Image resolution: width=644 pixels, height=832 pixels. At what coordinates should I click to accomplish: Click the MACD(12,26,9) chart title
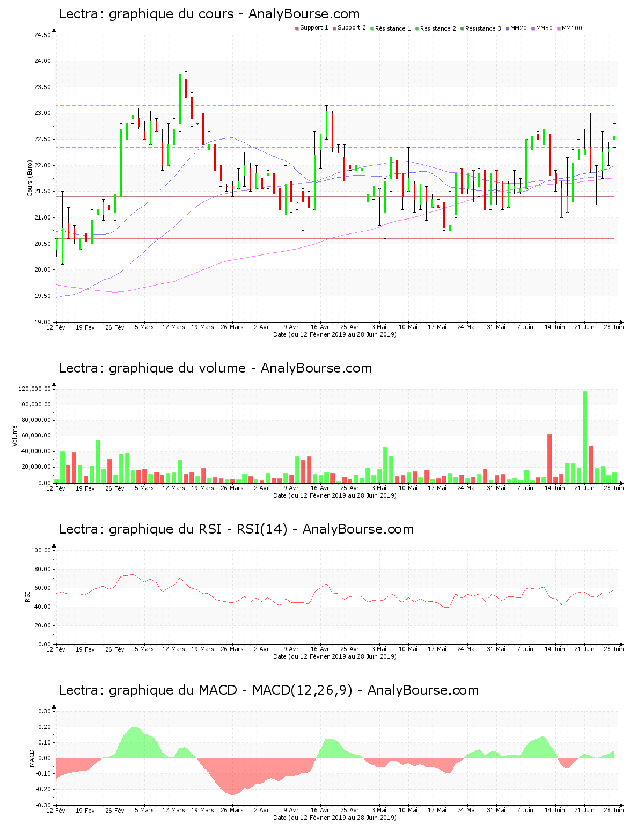[268, 690]
